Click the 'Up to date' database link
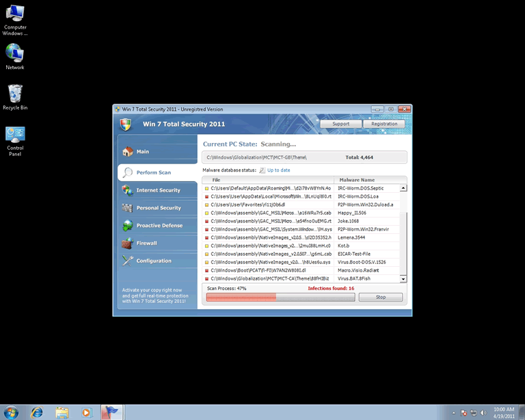 278,170
